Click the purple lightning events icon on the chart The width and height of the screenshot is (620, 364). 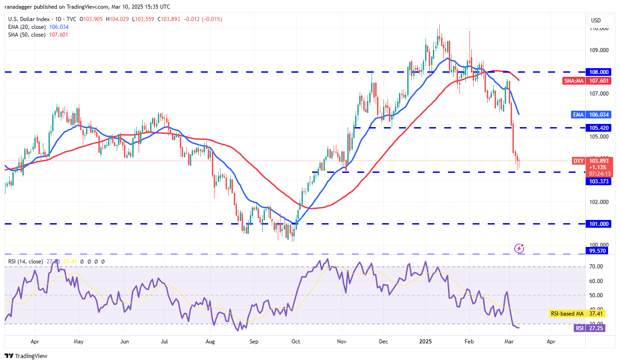(x=519, y=248)
